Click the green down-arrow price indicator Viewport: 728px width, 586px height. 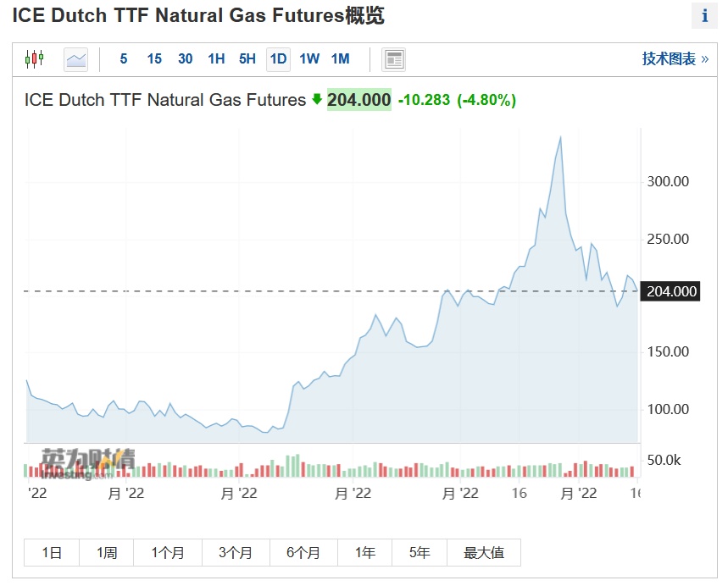click(x=317, y=100)
